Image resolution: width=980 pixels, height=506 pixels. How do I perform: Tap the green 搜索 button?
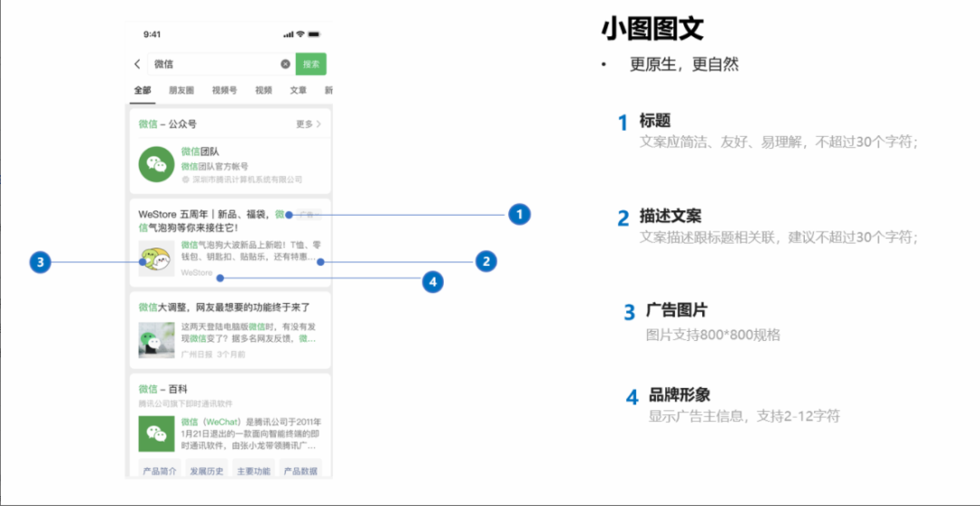[x=311, y=63]
